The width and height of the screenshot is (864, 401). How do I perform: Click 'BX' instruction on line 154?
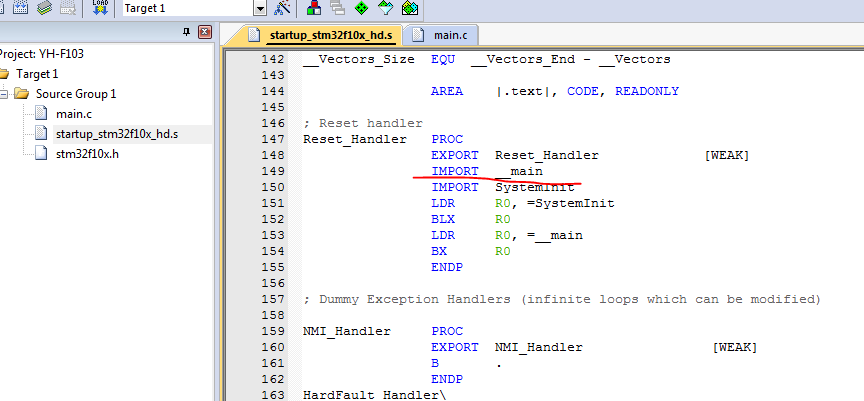click(439, 251)
